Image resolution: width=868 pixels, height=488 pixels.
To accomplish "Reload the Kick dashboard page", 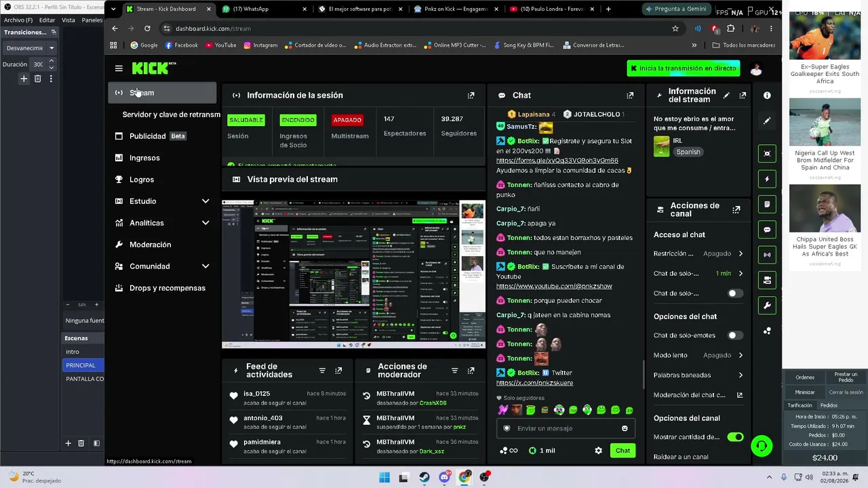I will click(x=147, y=28).
